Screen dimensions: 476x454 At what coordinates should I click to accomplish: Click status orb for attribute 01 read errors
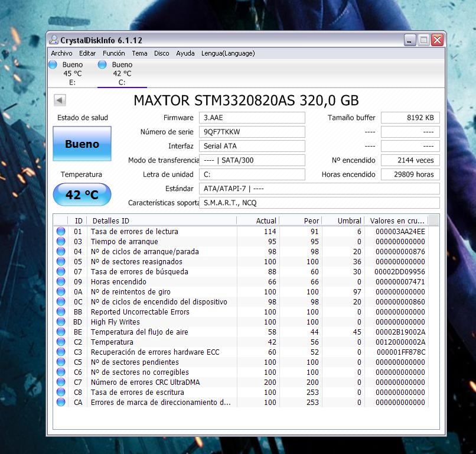coord(61,232)
